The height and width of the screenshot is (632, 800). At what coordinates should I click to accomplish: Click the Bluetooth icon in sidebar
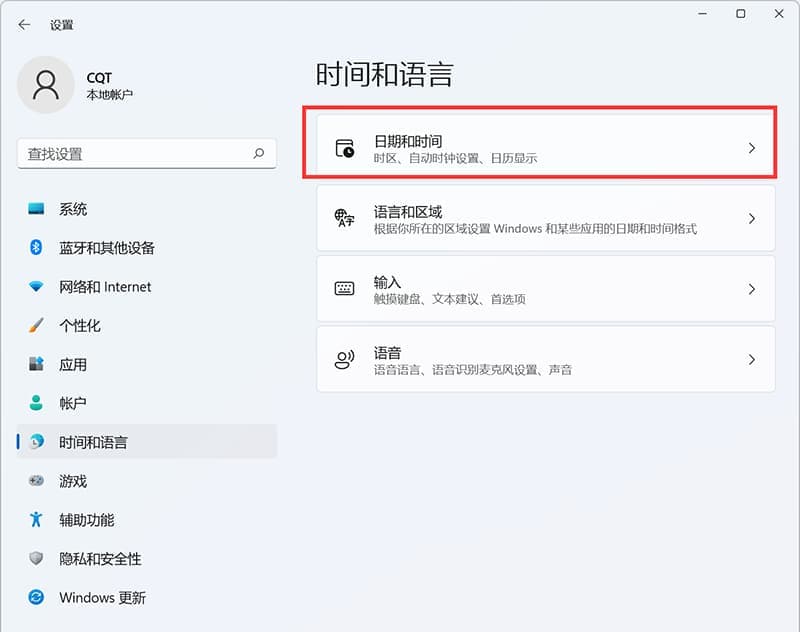point(37,248)
